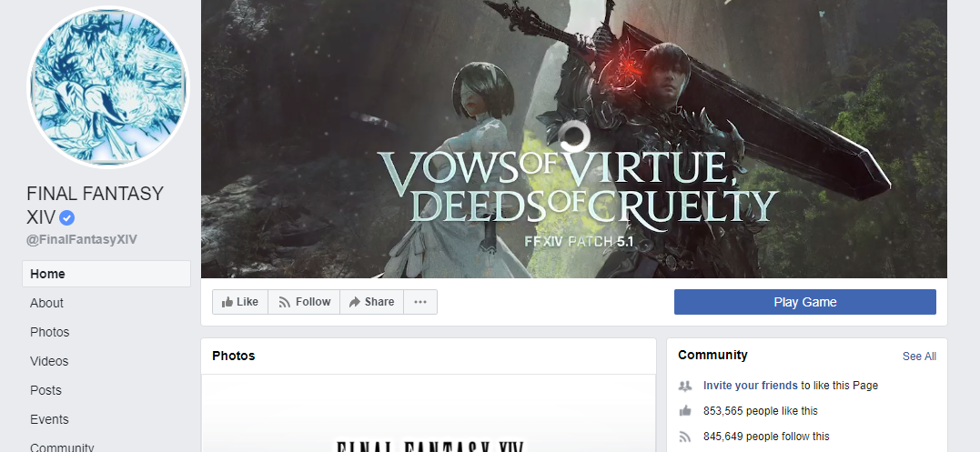The image size is (980, 452).
Task: Select Home in the page sidebar
Action: pyautogui.click(x=106, y=274)
